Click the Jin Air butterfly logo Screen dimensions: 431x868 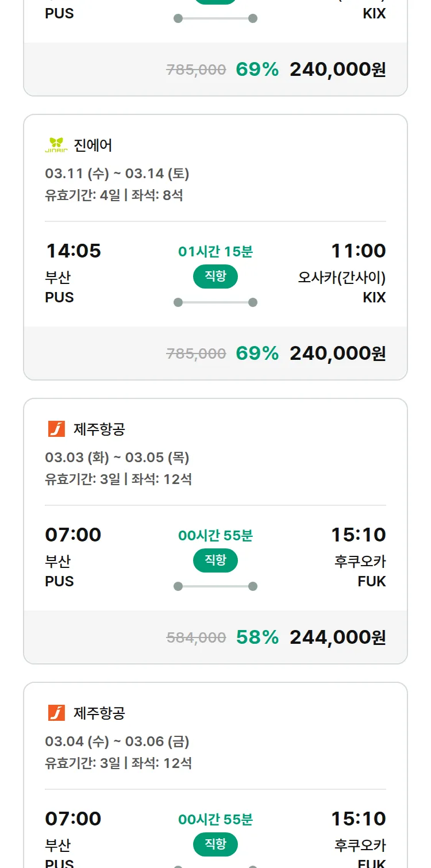[x=56, y=145]
